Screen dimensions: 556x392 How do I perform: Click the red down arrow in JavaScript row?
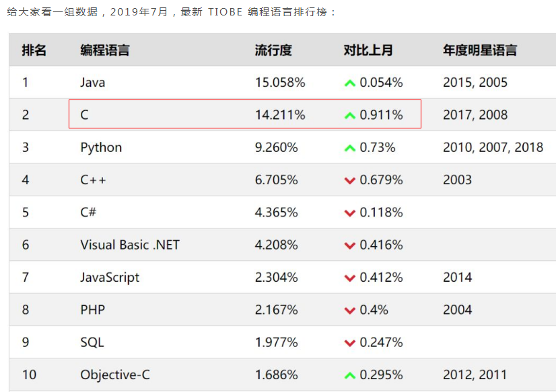coord(349,278)
